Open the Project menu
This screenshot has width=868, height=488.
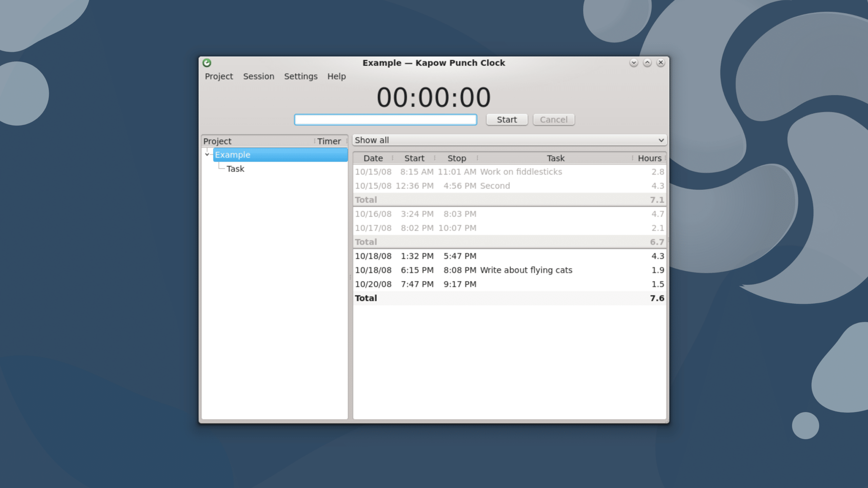pyautogui.click(x=219, y=77)
